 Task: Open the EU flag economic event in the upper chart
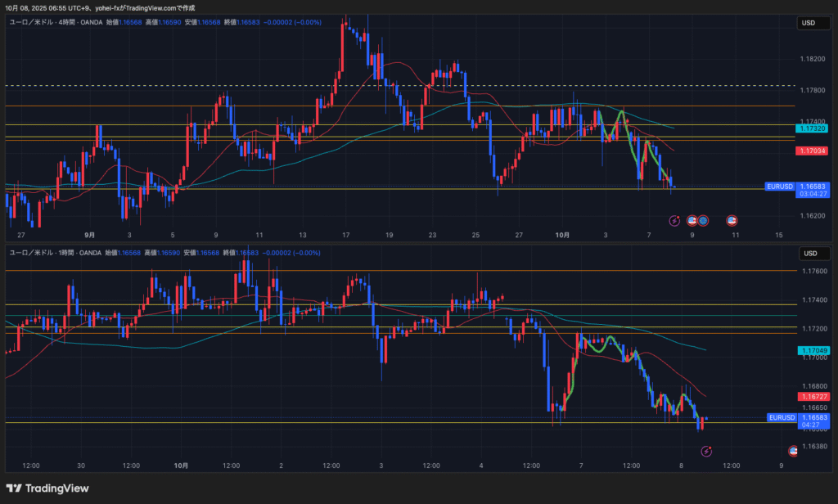tap(703, 220)
